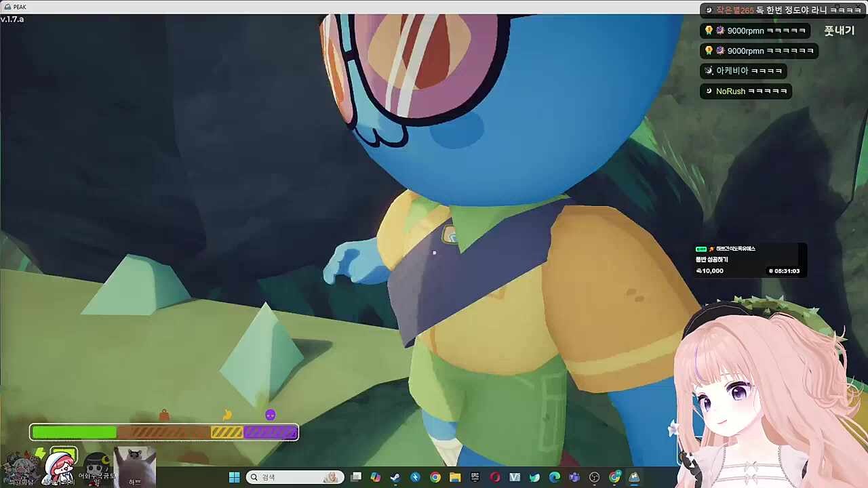The image size is (868, 488).
Task: Open Steam from the taskbar
Action: coord(395,477)
